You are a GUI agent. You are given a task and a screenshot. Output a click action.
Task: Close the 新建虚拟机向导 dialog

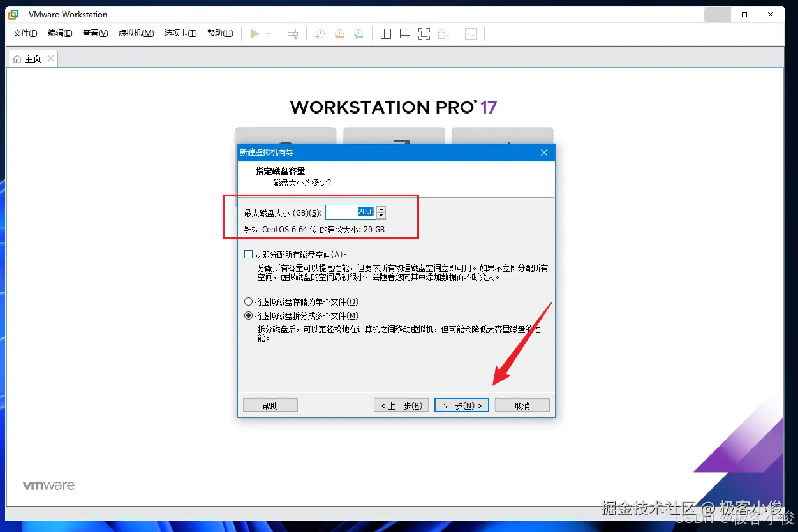(x=544, y=152)
